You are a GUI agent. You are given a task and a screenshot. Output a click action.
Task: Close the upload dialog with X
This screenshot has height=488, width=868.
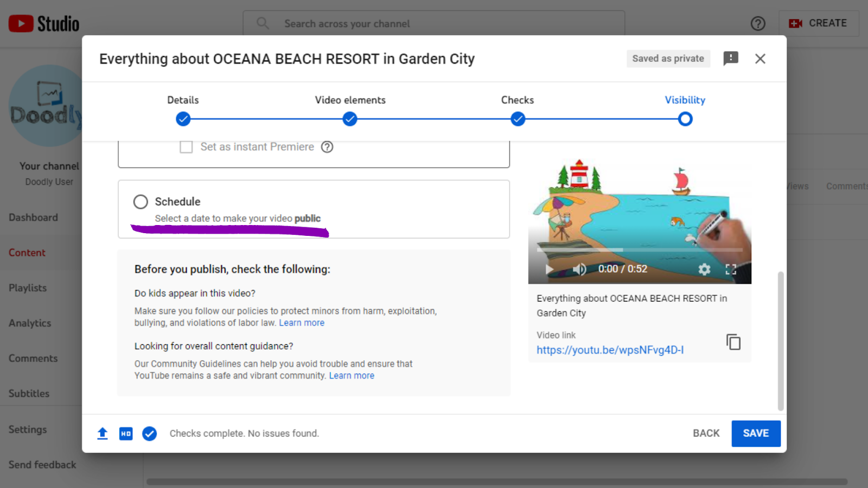(760, 59)
